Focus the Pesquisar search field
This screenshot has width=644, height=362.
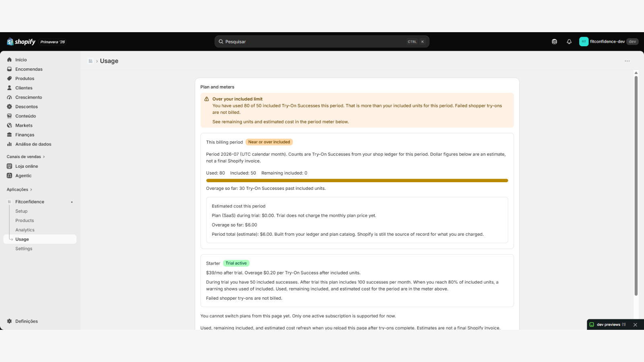[x=322, y=41]
